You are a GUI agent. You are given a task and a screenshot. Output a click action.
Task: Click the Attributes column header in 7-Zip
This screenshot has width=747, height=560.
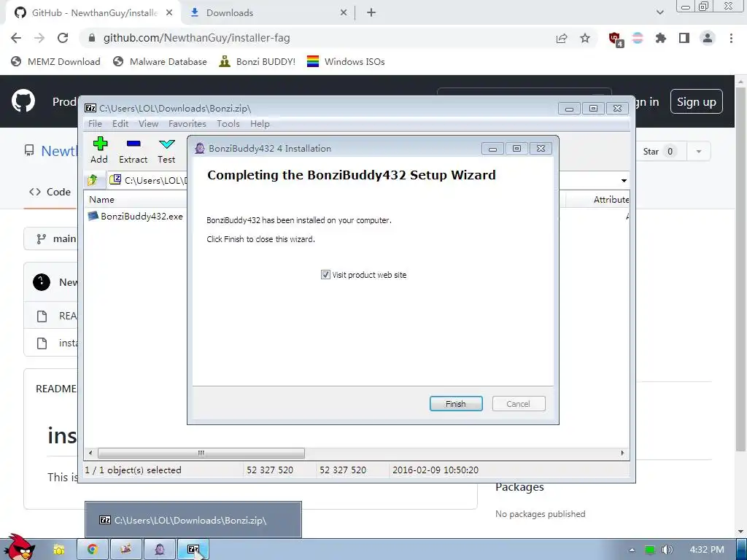pyautogui.click(x=611, y=200)
